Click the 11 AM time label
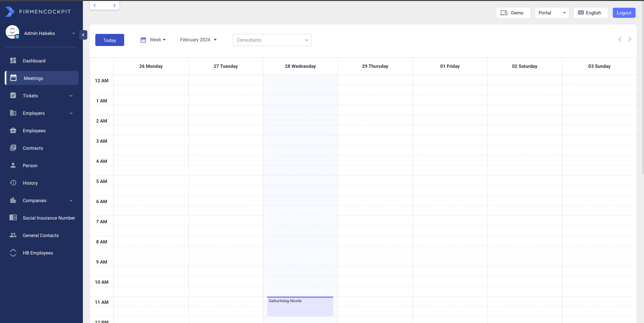The width and height of the screenshot is (644, 323). click(102, 302)
